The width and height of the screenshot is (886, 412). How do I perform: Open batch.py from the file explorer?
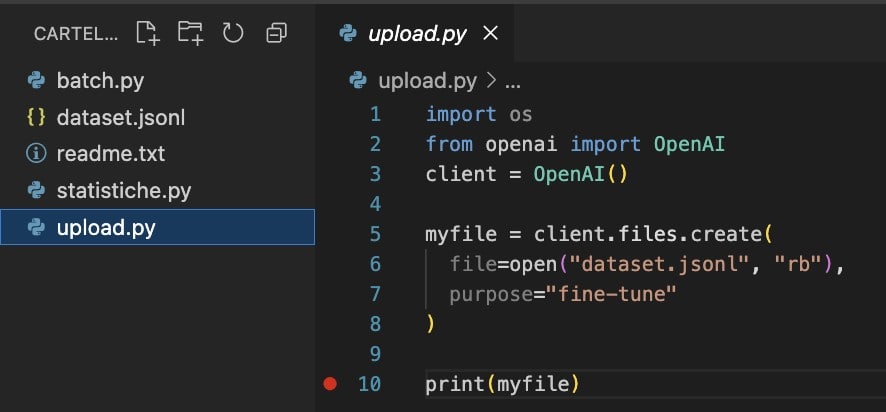tap(100, 81)
